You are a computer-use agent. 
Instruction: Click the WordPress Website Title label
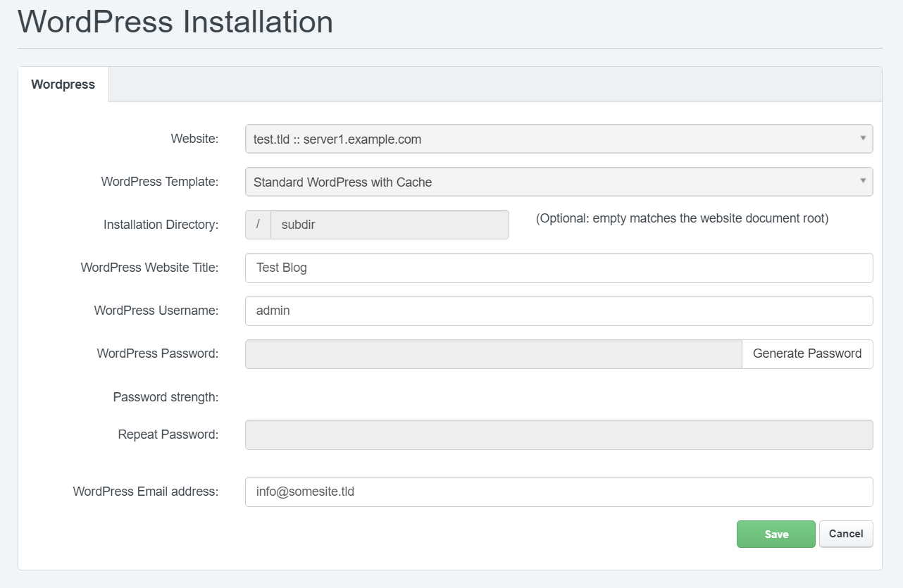click(149, 268)
